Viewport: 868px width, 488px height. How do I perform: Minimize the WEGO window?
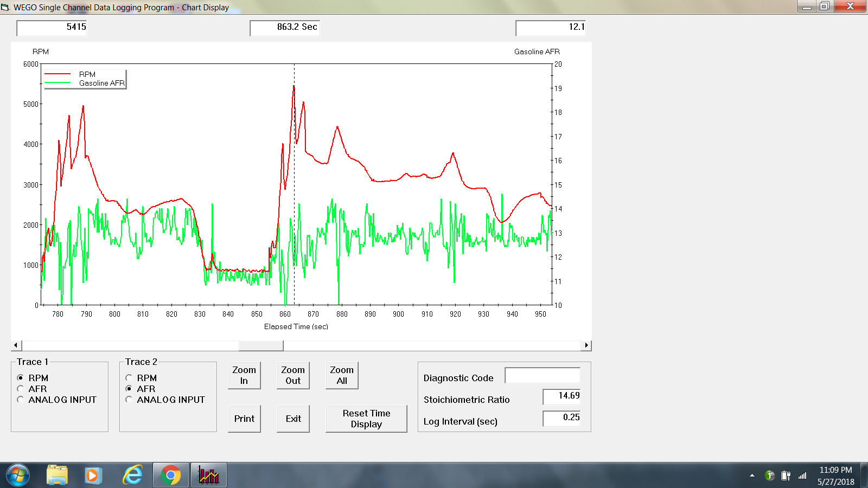click(807, 6)
